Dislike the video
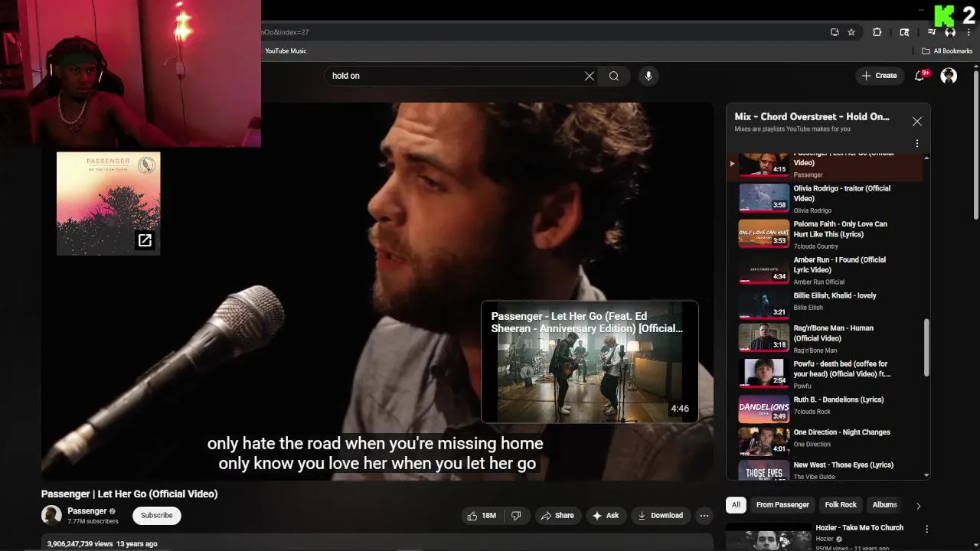This screenshot has width=980, height=551. (x=516, y=516)
